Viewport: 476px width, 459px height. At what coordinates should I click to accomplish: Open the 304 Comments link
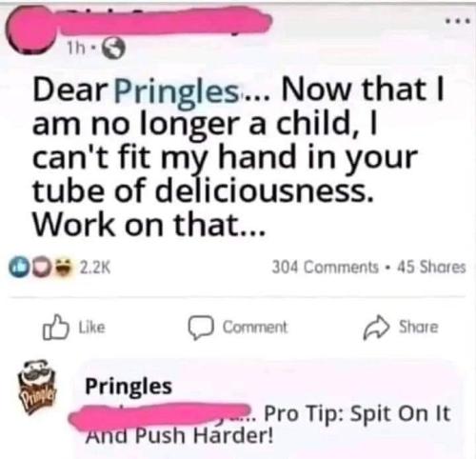click(326, 268)
